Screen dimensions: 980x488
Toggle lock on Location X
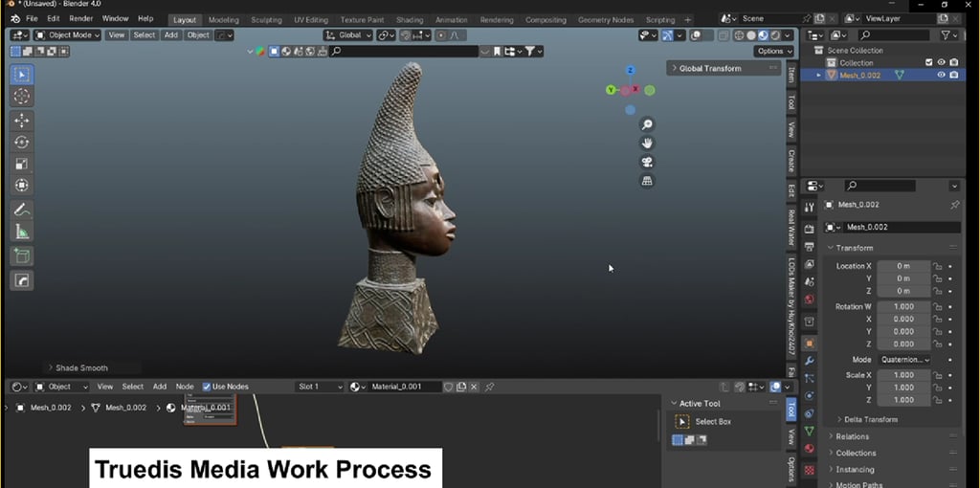click(x=938, y=266)
